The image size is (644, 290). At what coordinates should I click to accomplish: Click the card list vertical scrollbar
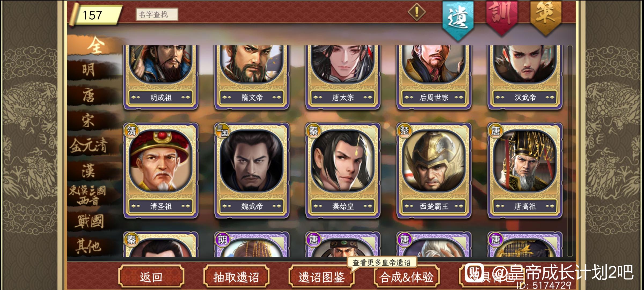click(x=570, y=151)
